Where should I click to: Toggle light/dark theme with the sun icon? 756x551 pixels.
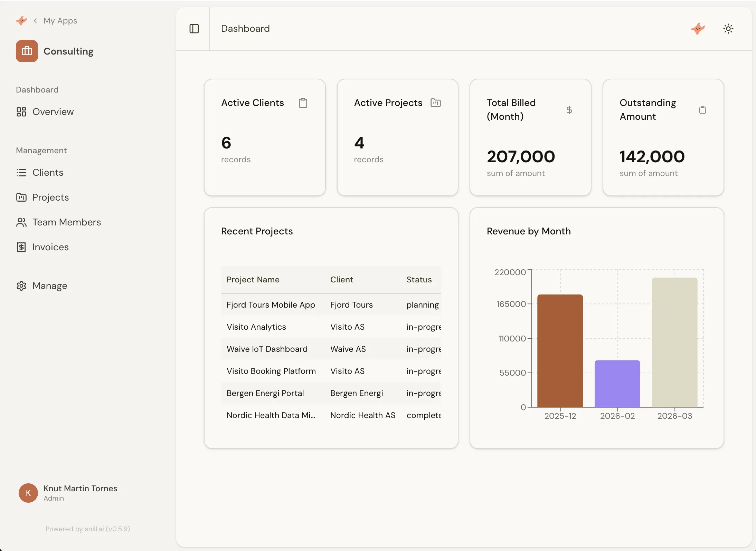coord(728,29)
